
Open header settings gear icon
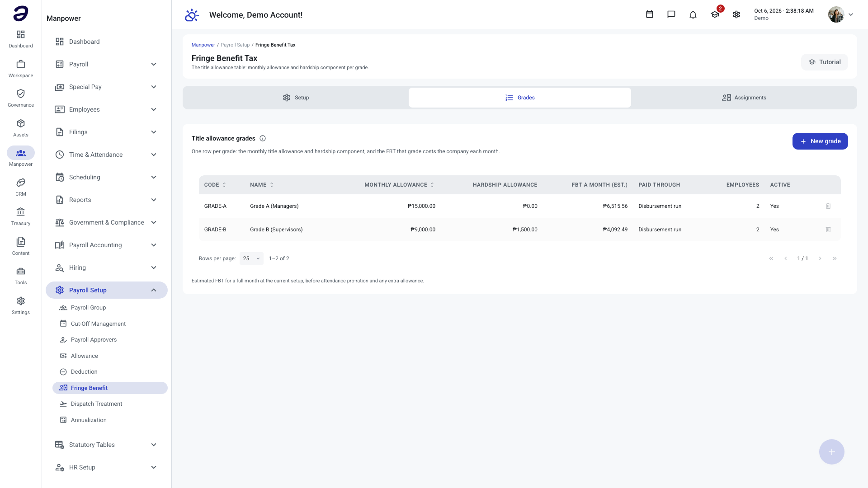point(736,14)
